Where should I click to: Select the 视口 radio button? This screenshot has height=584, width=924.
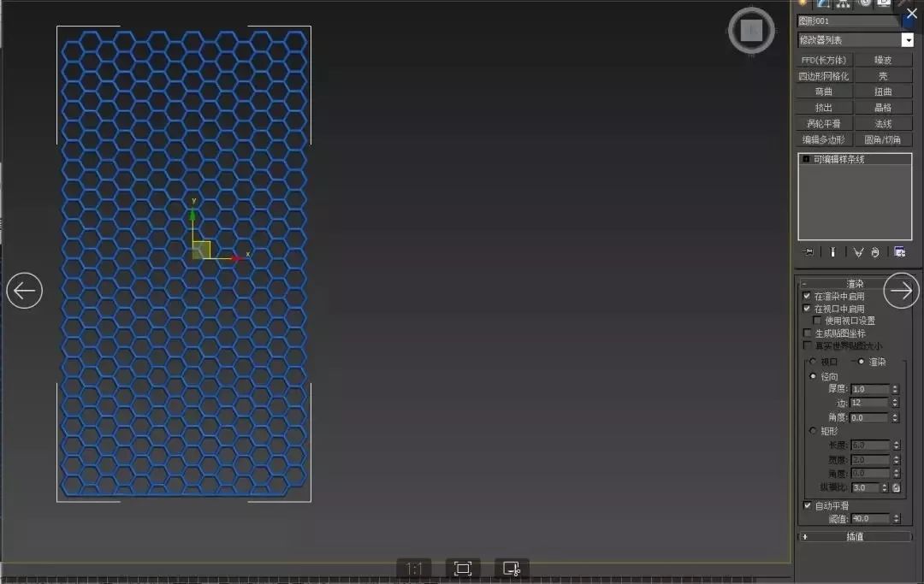814,362
